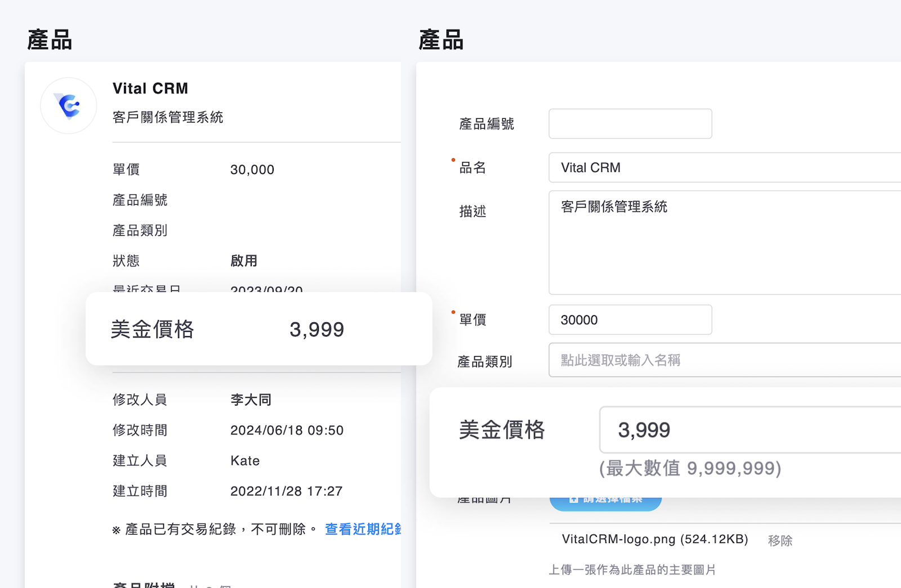901x588 pixels.
Task: Click the 2022/11/28 17:27 created time
Action: (286, 491)
